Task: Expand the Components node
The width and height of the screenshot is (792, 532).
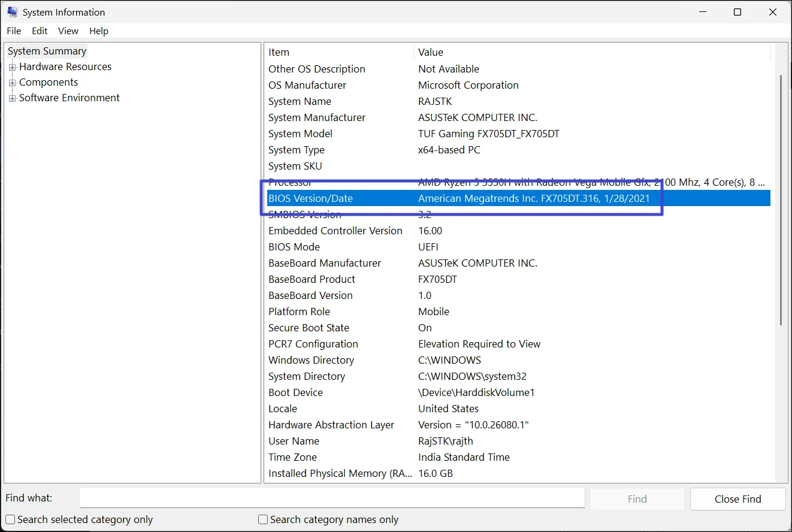Action: (12, 83)
